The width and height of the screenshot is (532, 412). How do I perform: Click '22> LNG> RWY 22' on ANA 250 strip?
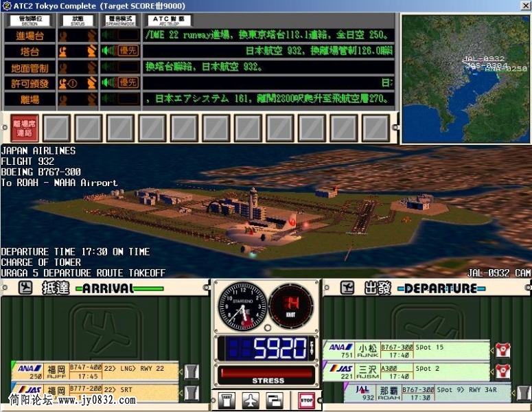coord(134,369)
